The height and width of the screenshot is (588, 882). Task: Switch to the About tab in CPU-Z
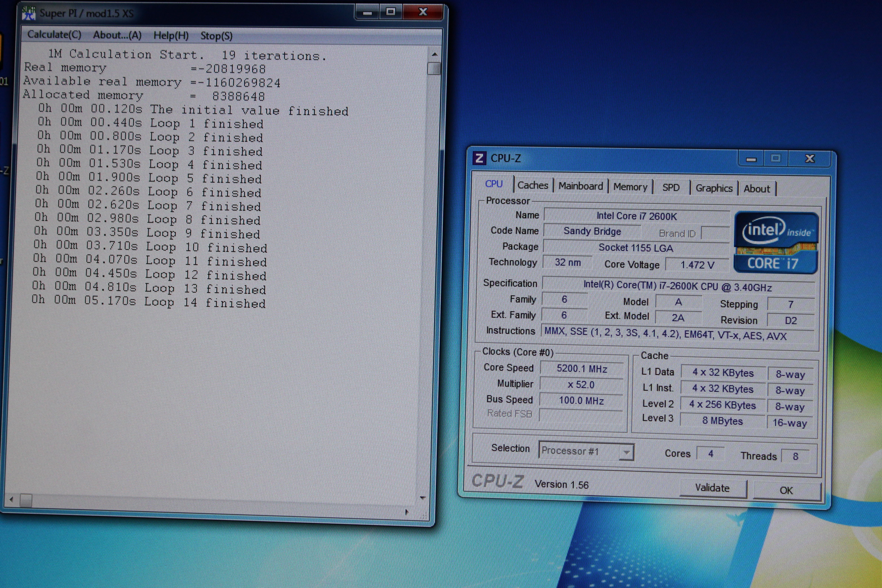[x=757, y=189]
